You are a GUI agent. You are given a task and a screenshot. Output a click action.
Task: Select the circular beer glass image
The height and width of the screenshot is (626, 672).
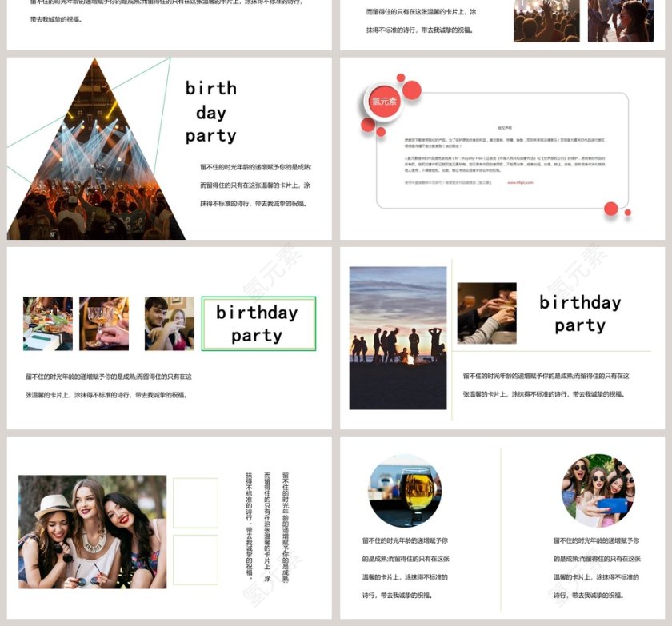pyautogui.click(x=405, y=490)
